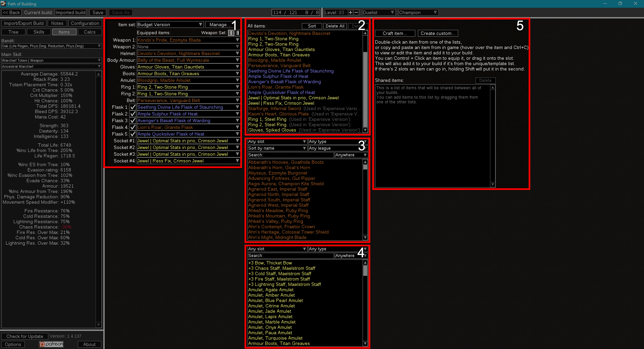The width and height of the screenshot is (644, 349).
Task: Click Manage item sets button
Action: [x=220, y=24]
